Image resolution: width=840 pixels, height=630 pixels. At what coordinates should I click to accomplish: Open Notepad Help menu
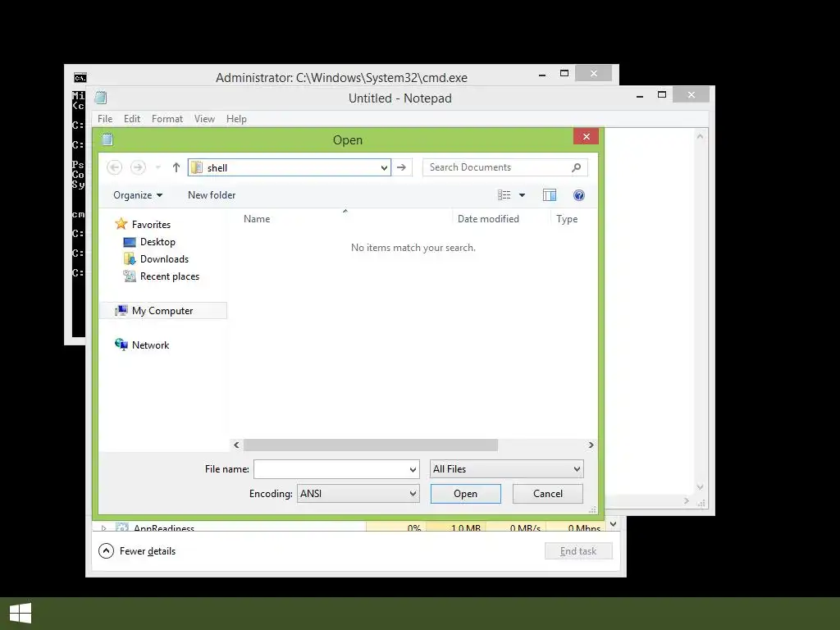pyautogui.click(x=236, y=119)
